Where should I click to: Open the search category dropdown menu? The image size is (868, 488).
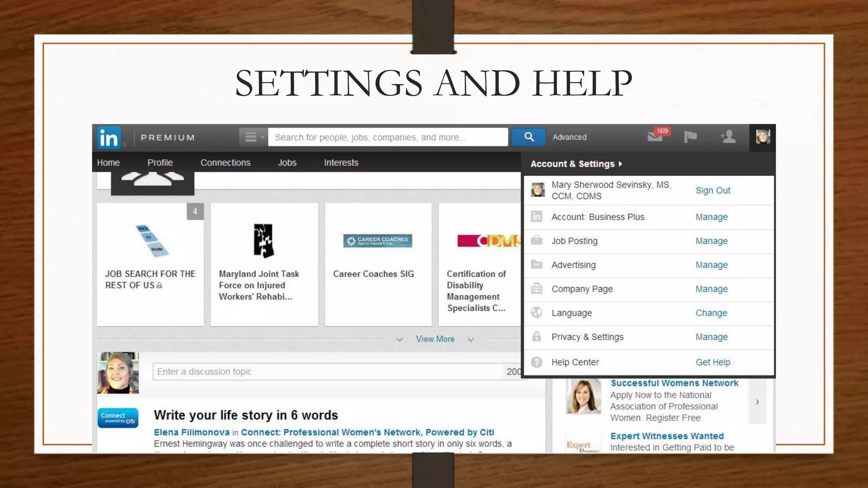(253, 137)
